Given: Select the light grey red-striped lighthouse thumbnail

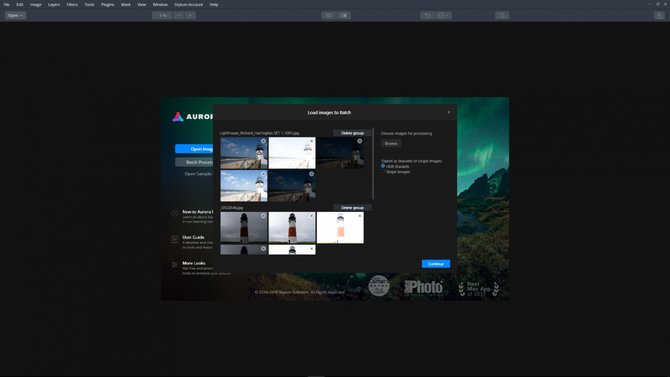Looking at the screenshot, I should [x=292, y=228].
